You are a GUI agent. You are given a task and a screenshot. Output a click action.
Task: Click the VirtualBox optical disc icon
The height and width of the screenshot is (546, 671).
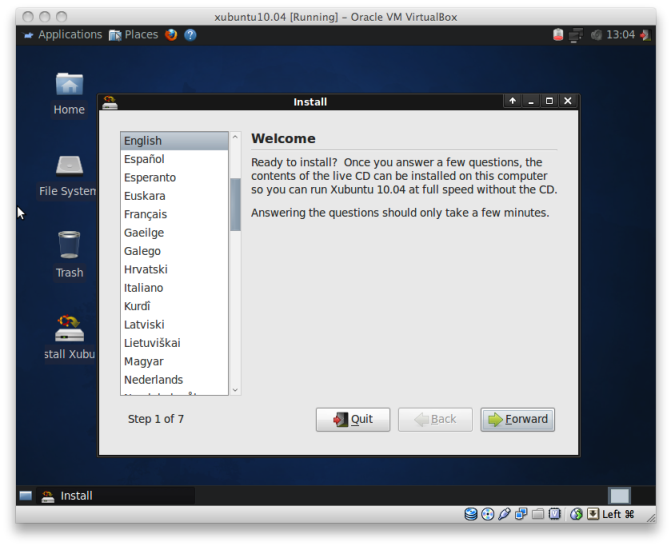tap(487, 514)
